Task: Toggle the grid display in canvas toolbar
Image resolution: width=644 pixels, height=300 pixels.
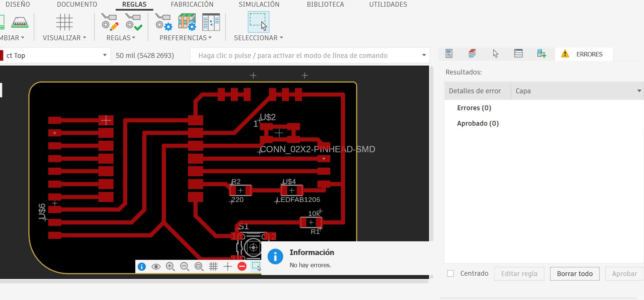Action: coord(213,266)
